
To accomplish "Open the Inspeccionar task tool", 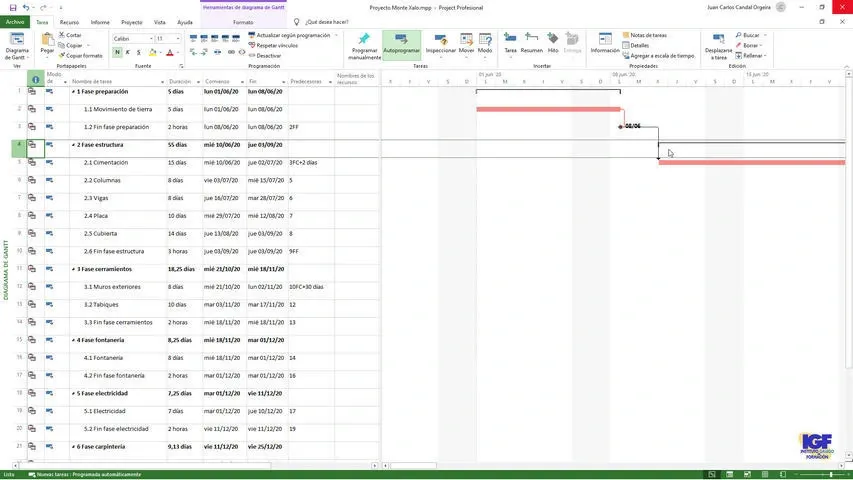I will tap(441, 45).
